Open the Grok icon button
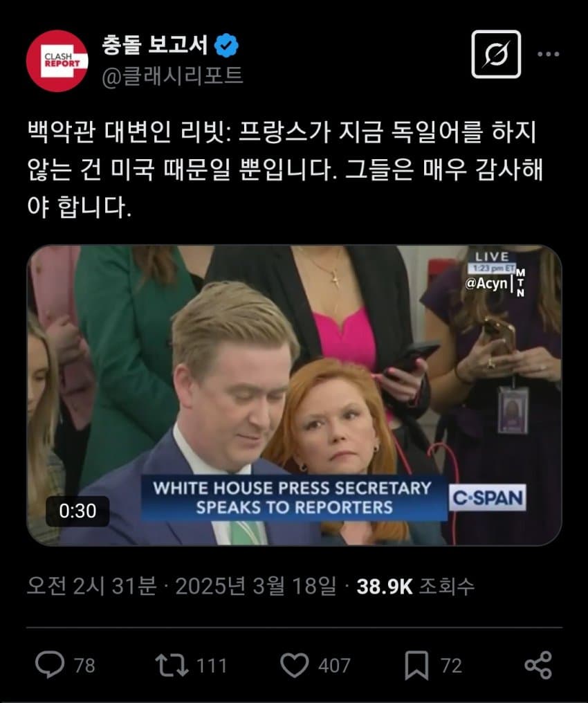Screen dimensions: 588x703 (496, 54)
